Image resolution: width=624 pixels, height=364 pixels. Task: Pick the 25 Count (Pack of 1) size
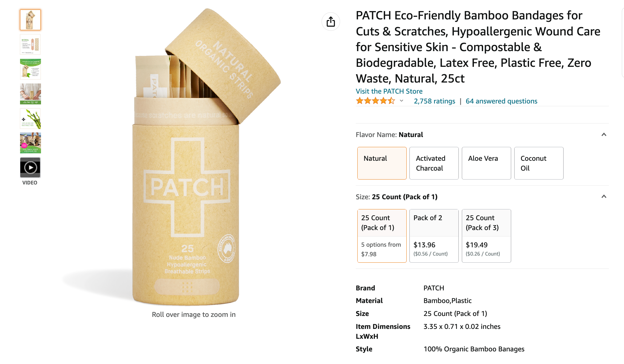(x=382, y=236)
